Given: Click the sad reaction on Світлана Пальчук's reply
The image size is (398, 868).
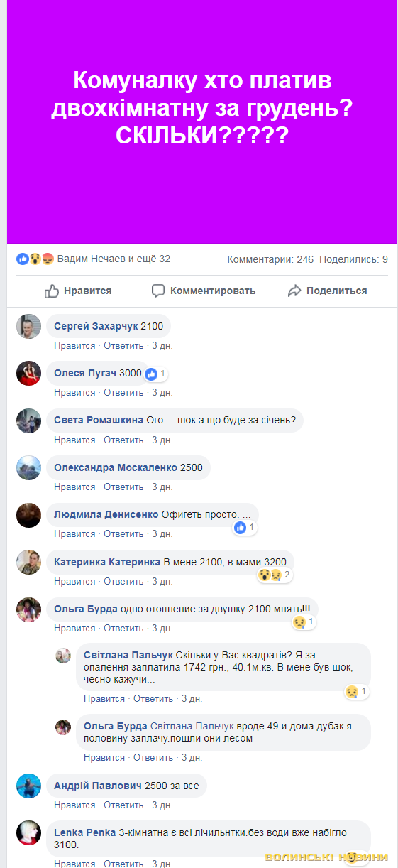Looking at the screenshot, I should (x=357, y=691).
